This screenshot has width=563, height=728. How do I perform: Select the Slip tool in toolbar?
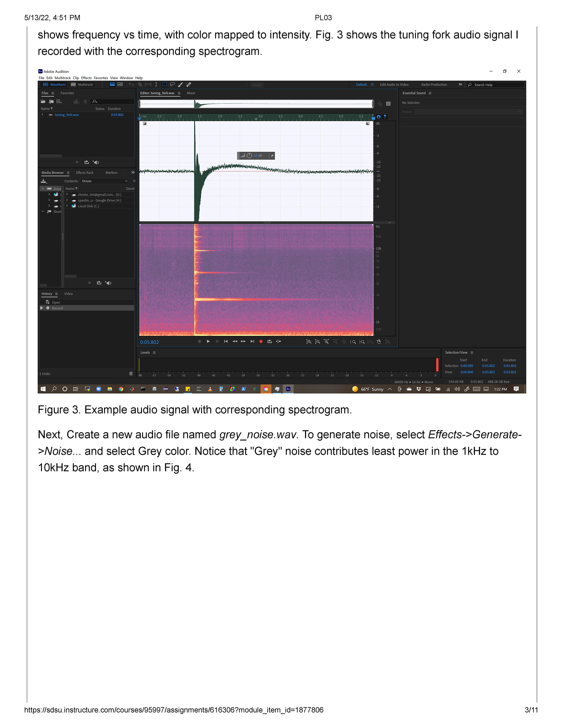[x=148, y=84]
